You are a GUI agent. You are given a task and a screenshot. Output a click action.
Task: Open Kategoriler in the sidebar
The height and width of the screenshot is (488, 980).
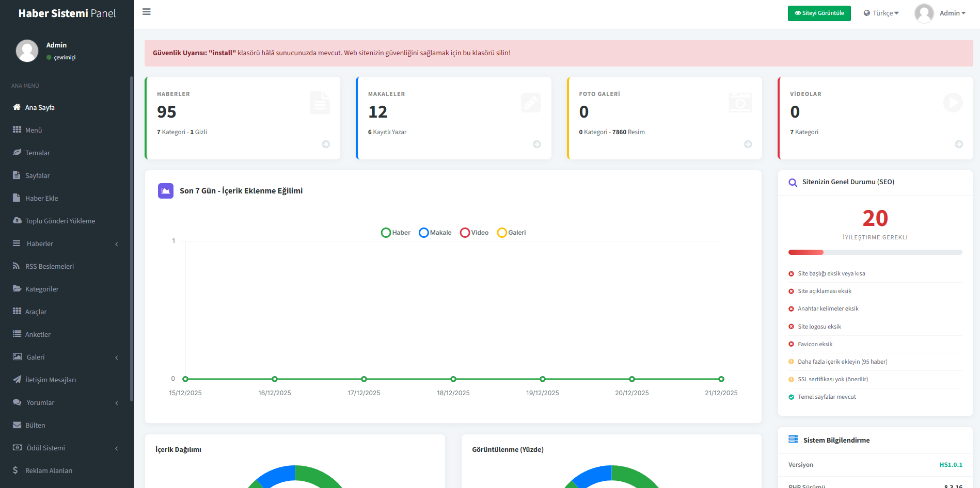(42, 289)
